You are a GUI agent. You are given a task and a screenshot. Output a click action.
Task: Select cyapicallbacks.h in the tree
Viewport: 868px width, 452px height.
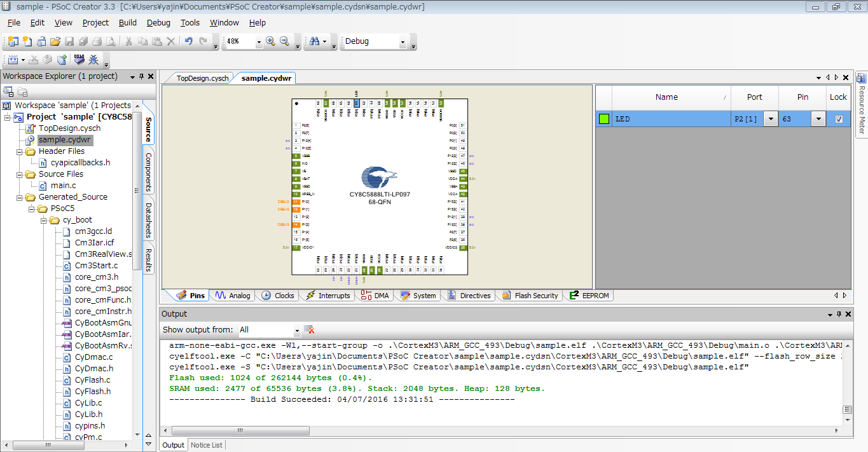[80, 163]
